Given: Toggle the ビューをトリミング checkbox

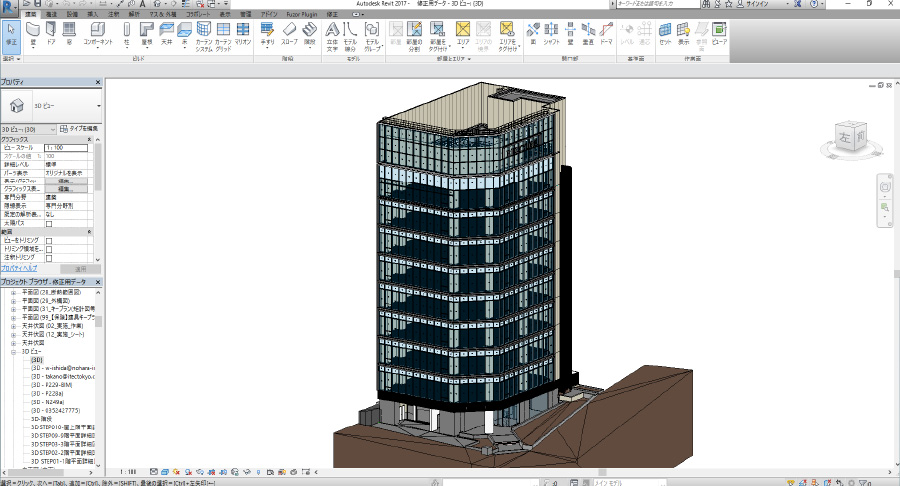Looking at the screenshot, I should [49, 241].
